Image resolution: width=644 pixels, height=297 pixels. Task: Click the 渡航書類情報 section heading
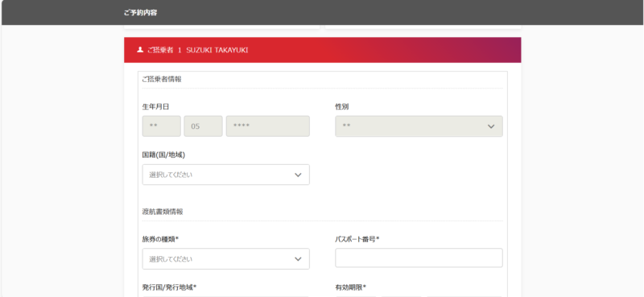pyautogui.click(x=163, y=212)
